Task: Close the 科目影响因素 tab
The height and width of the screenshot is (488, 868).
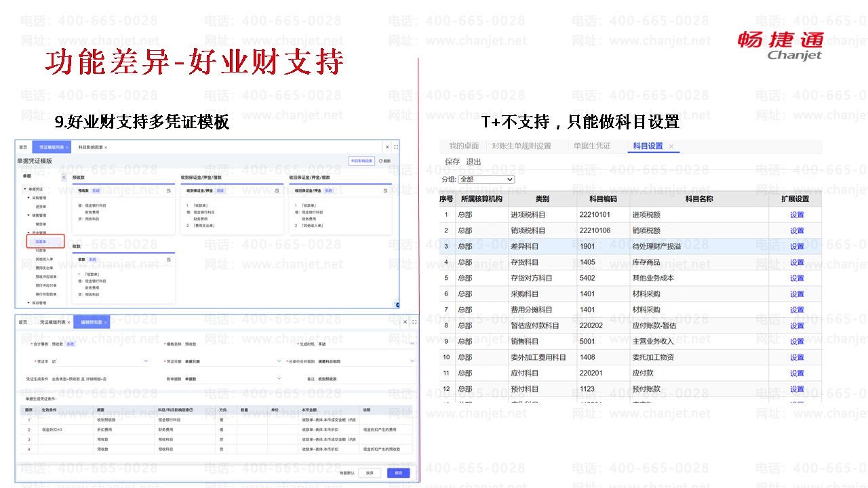Action: (106, 147)
